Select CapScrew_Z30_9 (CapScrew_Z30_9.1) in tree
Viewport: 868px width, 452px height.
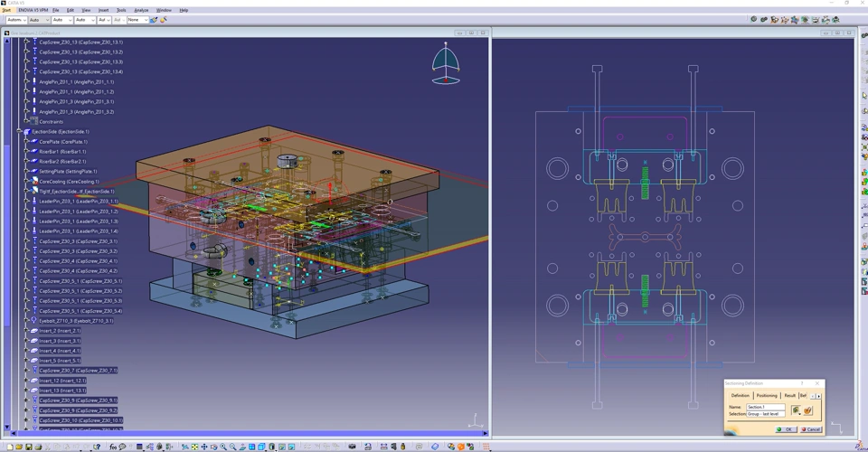coord(78,400)
